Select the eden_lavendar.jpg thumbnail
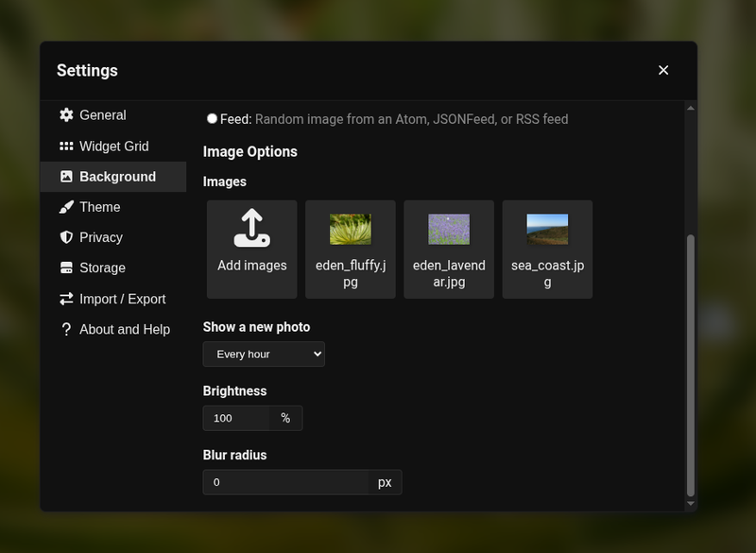The width and height of the screenshot is (756, 553). tap(449, 229)
